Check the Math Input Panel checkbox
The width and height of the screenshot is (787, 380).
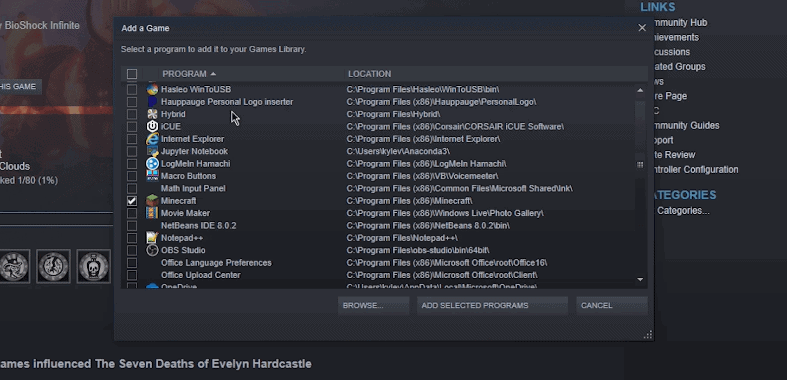(132, 188)
